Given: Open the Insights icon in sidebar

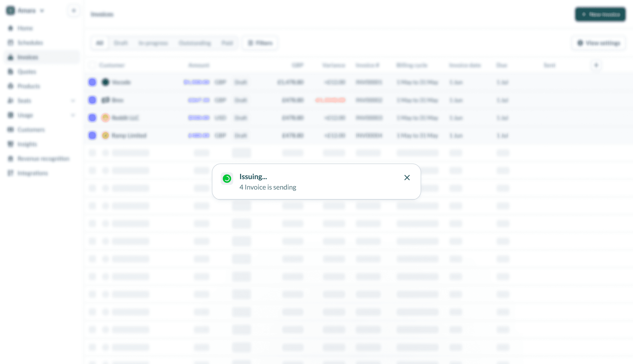Looking at the screenshot, I should tap(10, 144).
